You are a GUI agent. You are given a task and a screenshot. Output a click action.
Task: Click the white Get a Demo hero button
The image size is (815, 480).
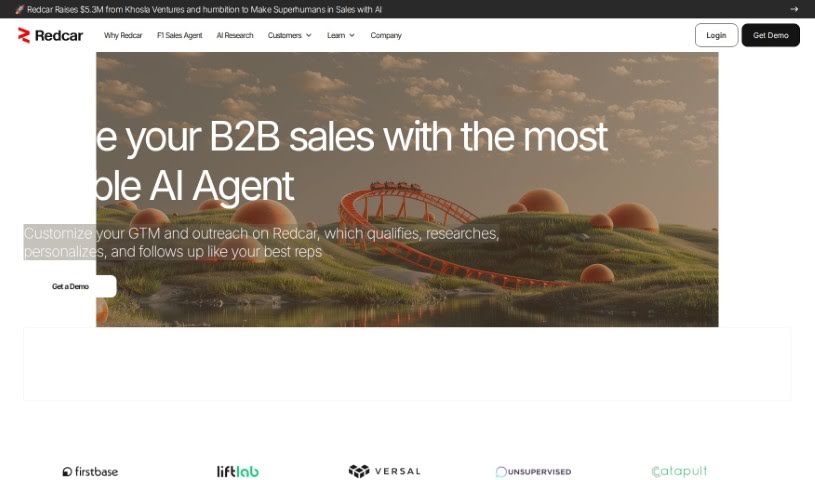pyautogui.click(x=70, y=287)
